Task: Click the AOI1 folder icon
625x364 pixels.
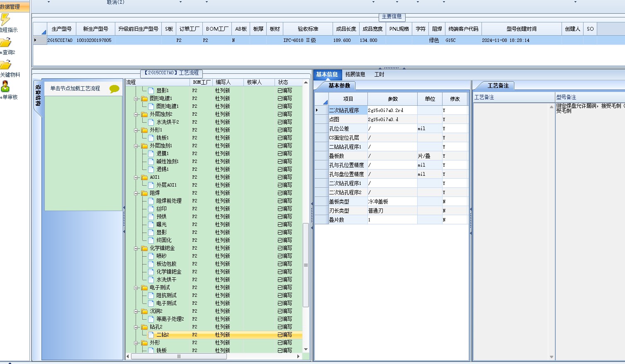Action: [145, 177]
